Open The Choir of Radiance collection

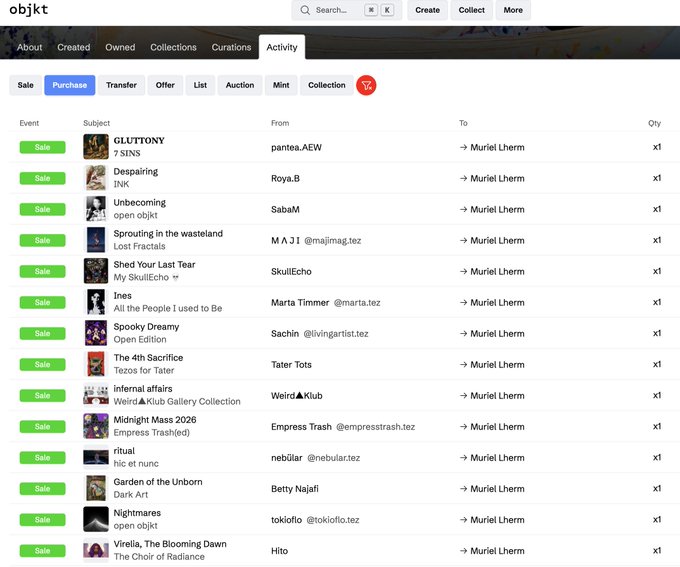[x=159, y=556]
